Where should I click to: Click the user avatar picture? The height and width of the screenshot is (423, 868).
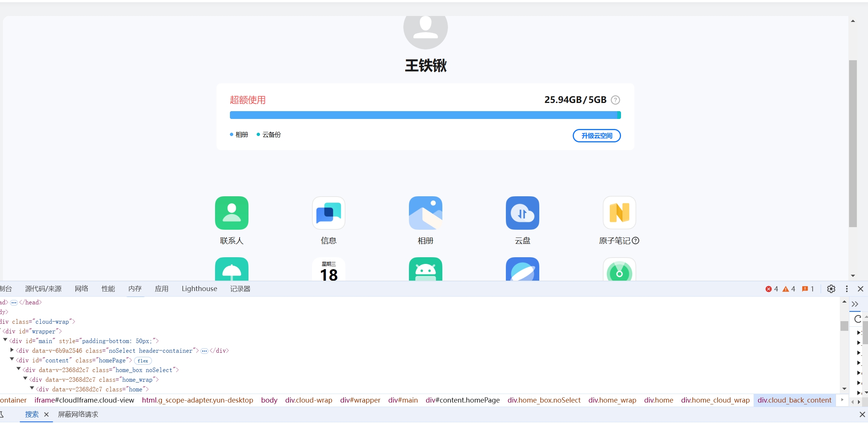[426, 32]
